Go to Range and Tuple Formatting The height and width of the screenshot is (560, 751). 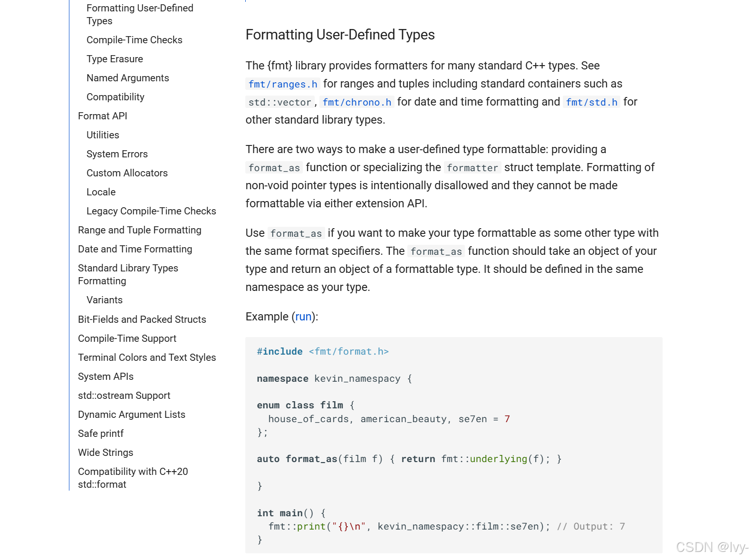coord(140,230)
